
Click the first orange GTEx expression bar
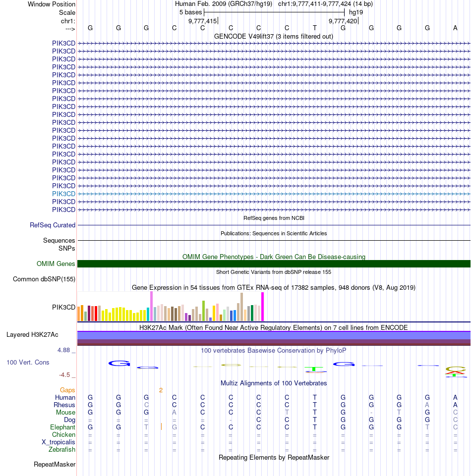pyautogui.click(x=79, y=314)
